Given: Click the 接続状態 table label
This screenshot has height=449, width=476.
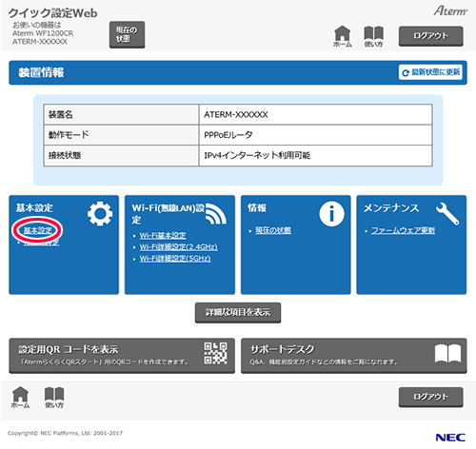Looking at the screenshot, I should pos(65,155).
